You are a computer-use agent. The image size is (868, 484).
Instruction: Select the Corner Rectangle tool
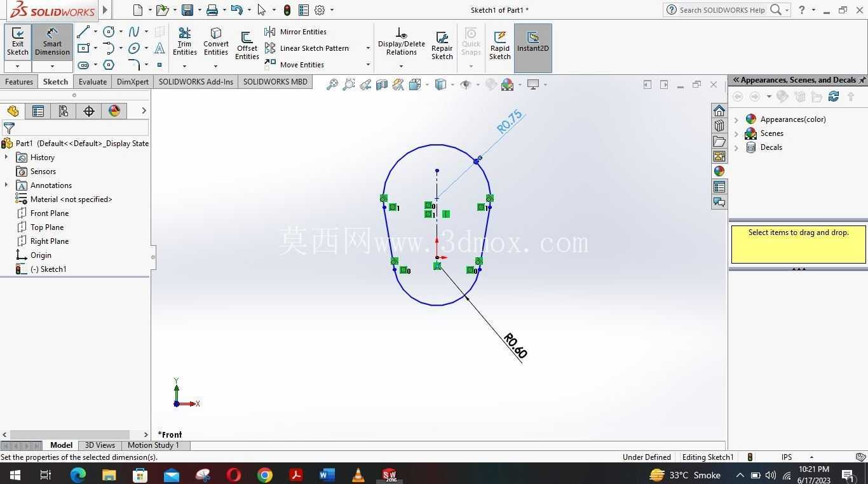coord(83,48)
